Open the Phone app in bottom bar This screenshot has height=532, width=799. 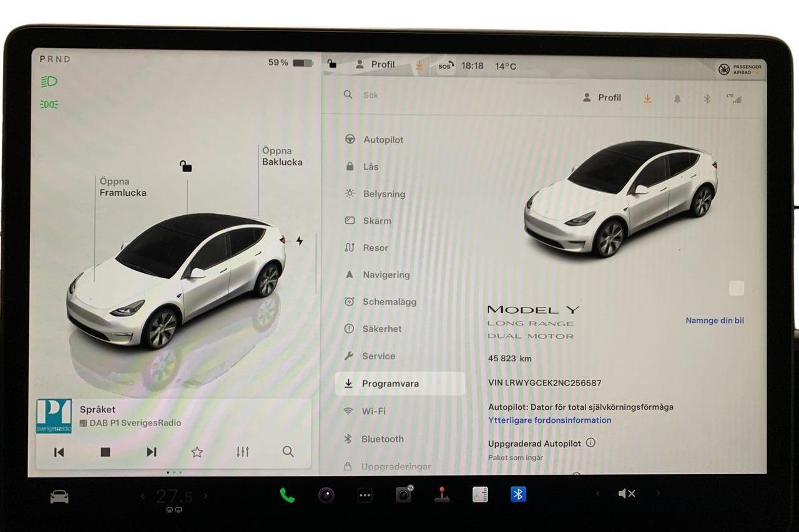pyautogui.click(x=287, y=495)
